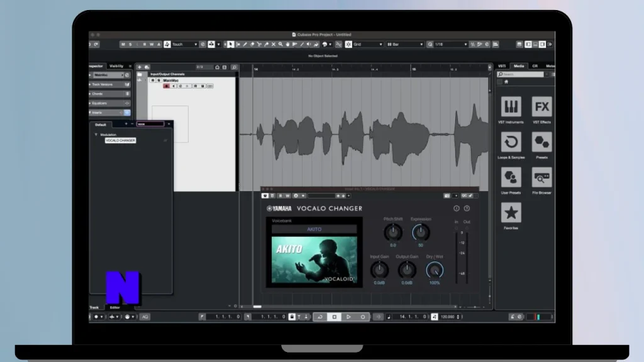Open the VST Effects FX tile

[541, 107]
